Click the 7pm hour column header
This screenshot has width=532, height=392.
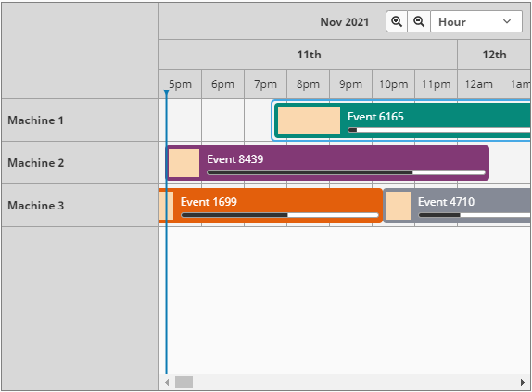(x=266, y=84)
